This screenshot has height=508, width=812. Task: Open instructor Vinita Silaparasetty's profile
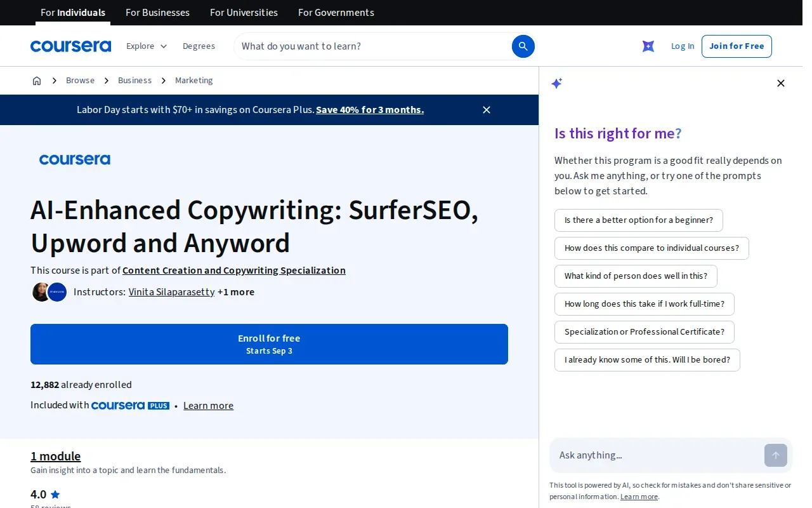point(171,292)
